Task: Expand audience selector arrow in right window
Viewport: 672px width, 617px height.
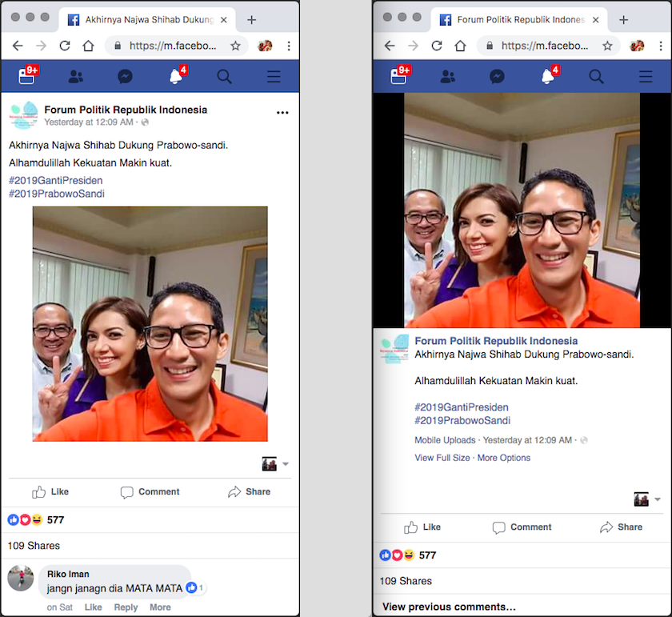Action: point(658,499)
